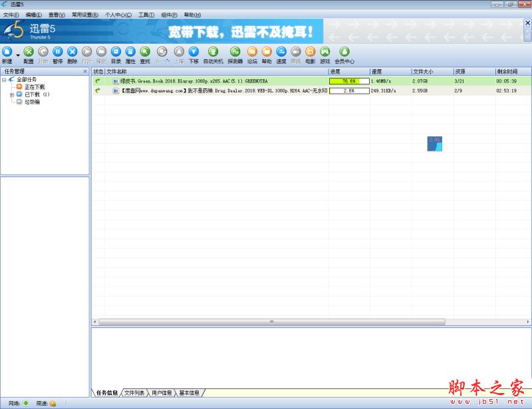The height and width of the screenshot is (409, 532).
Task: Select 已下载 (1) in task tree
Action: coord(37,94)
